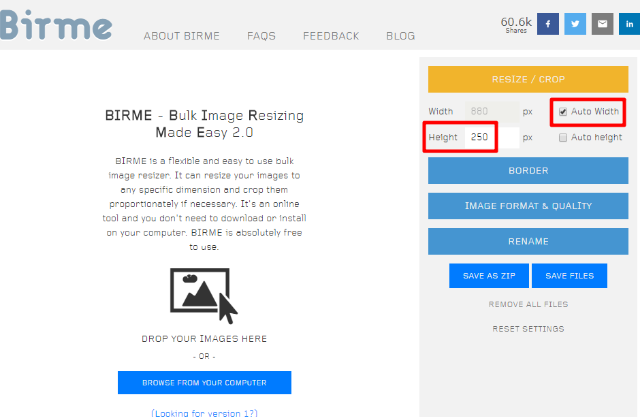This screenshot has width=640, height=417.
Task: Expand the Rename section
Action: [x=528, y=241]
